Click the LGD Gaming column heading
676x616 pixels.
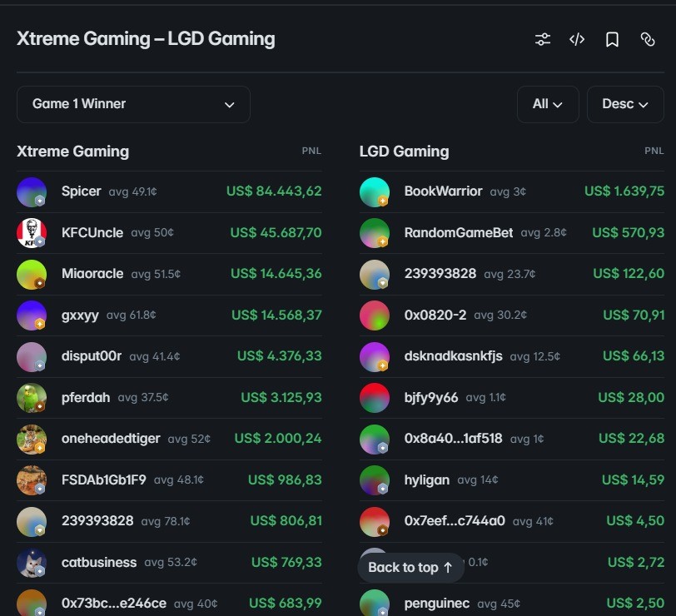tap(404, 152)
